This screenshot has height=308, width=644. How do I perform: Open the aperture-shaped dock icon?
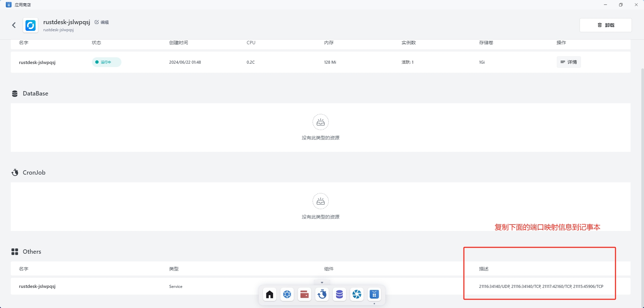(357, 294)
